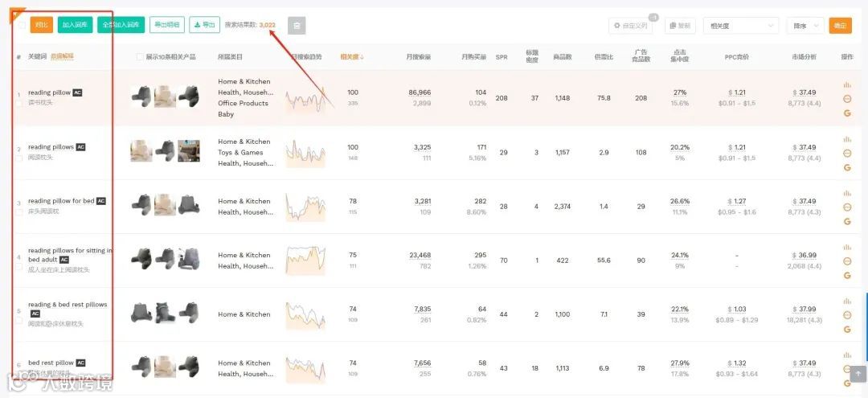Tick the checkbox for reading pillow for bed
The image size is (868, 398).
point(19,212)
